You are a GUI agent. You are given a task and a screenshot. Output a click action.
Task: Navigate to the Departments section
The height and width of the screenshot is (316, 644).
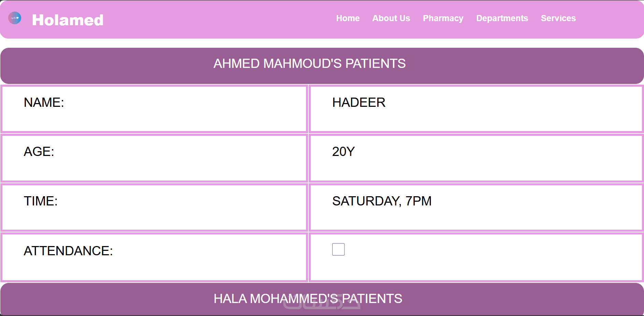(502, 18)
